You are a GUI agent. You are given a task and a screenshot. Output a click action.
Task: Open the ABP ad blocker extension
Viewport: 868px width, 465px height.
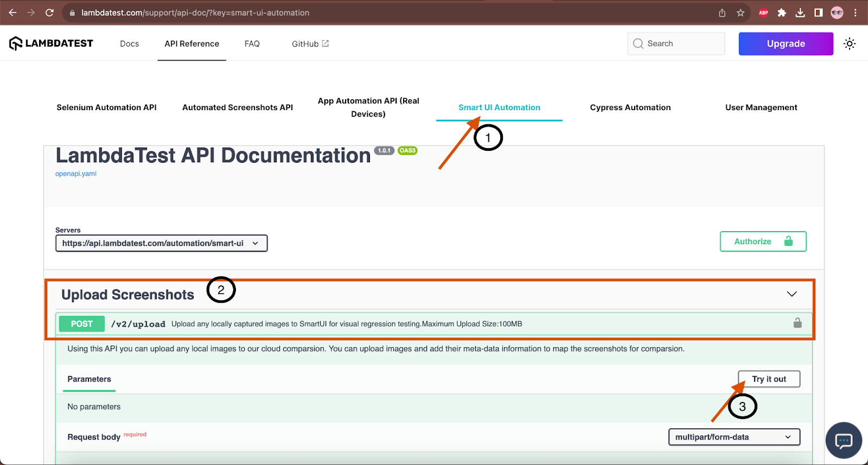pos(763,12)
